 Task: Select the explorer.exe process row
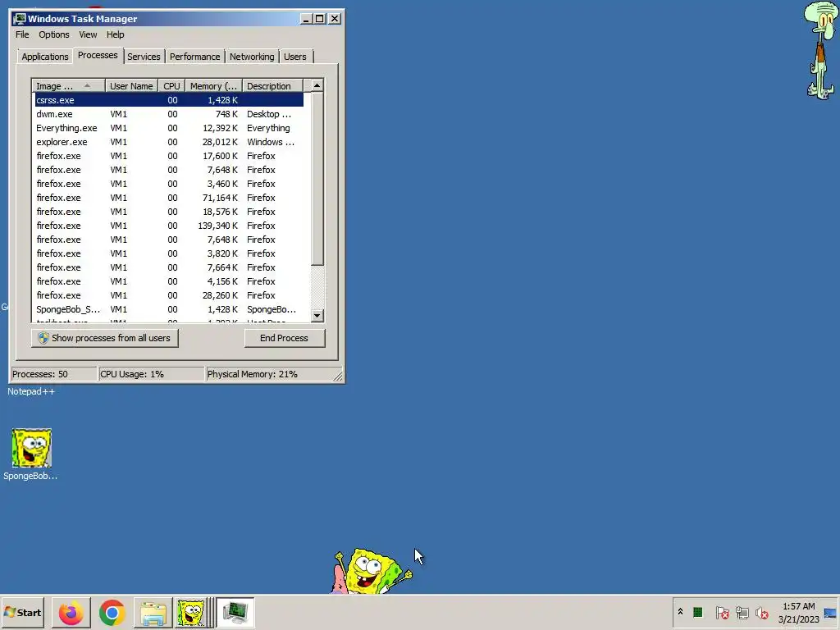point(169,142)
